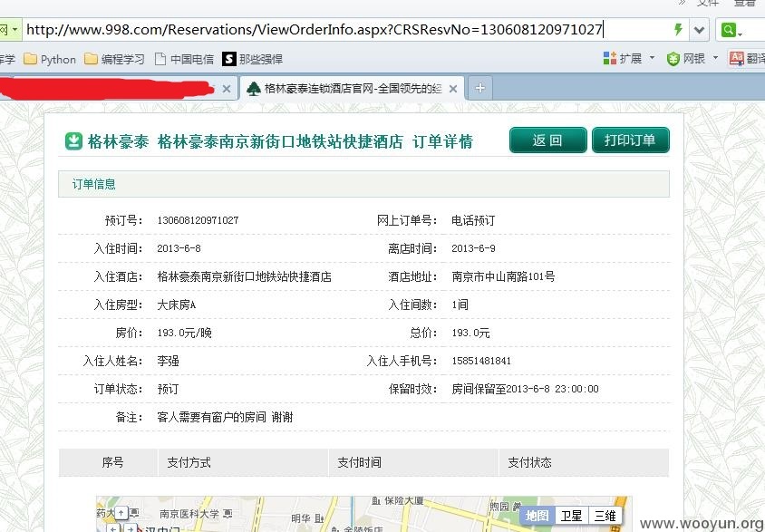Click the 序号 column header
This screenshot has height=532, width=765.
112,462
